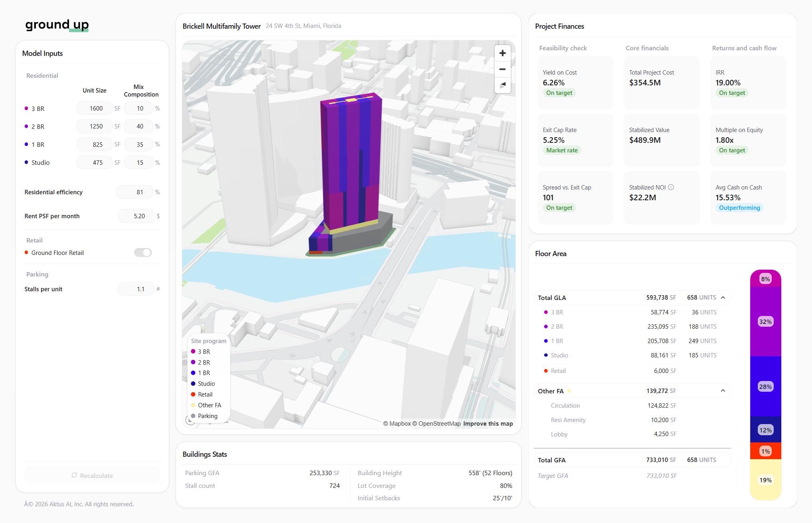Select Other FA in Site program legend

coord(206,405)
